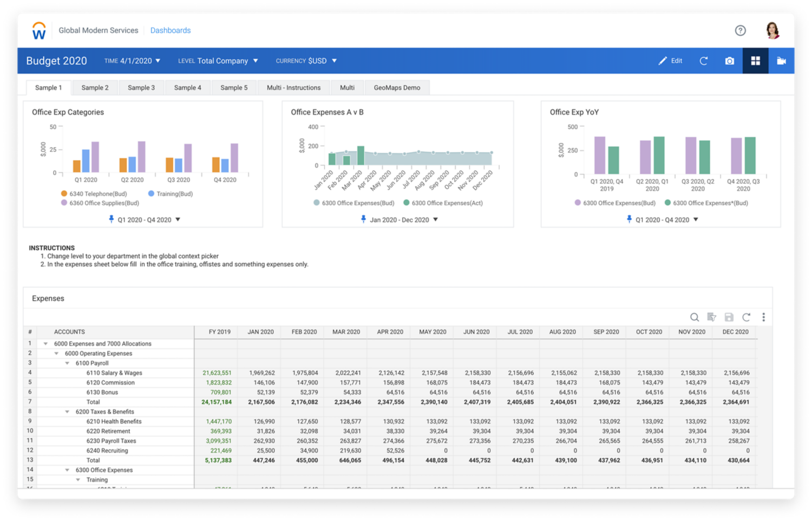Switch to the Sample 3 tab

[141, 87]
